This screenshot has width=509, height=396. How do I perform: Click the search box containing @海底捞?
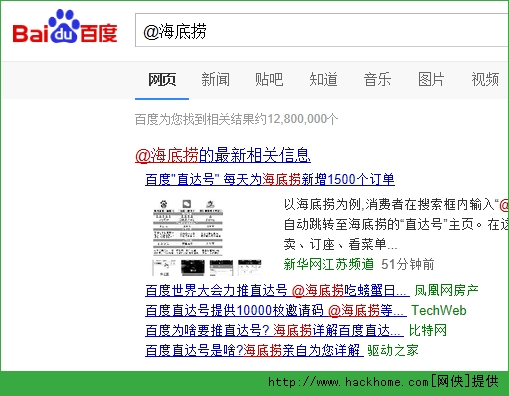(x=322, y=30)
